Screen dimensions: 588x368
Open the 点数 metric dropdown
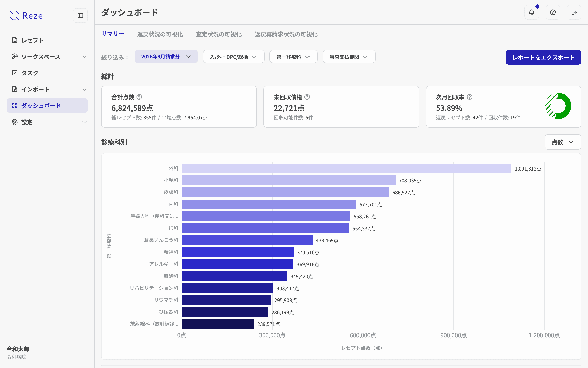[563, 142]
